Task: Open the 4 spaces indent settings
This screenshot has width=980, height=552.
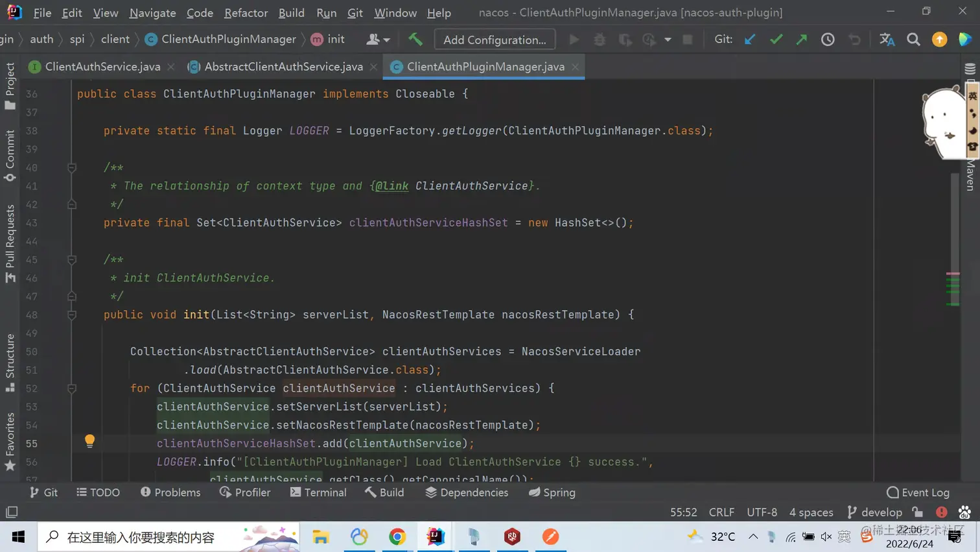Action: pyautogui.click(x=811, y=512)
